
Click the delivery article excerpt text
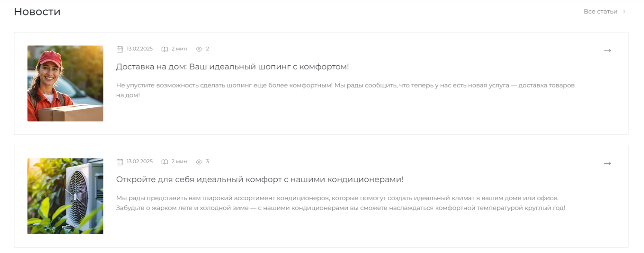click(345, 90)
